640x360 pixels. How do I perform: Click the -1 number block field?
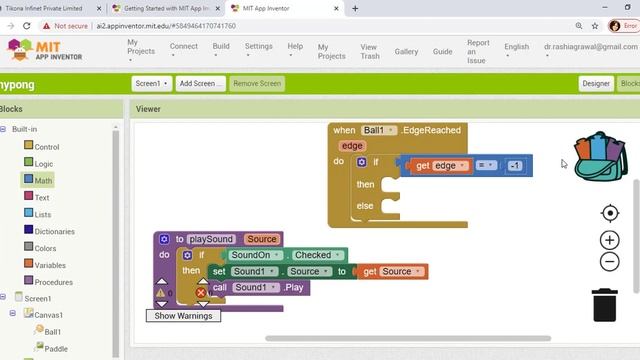coord(515,166)
